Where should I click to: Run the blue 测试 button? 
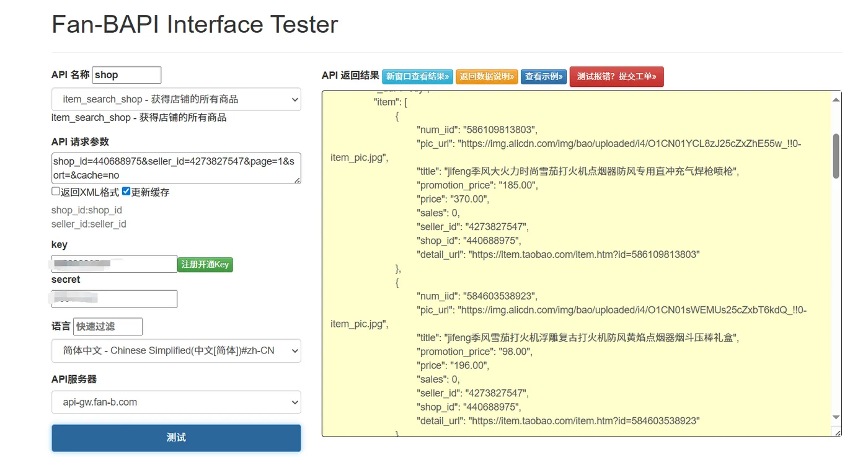pos(176,437)
